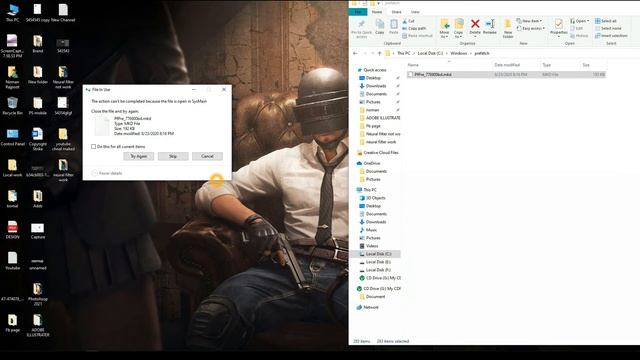Select the Capture desktop icon
The width and height of the screenshot is (640, 360).
(38, 230)
